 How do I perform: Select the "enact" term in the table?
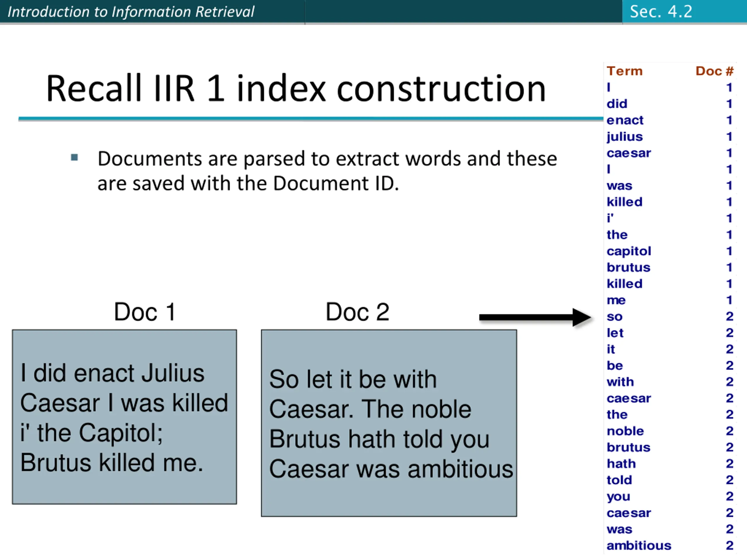tap(625, 120)
